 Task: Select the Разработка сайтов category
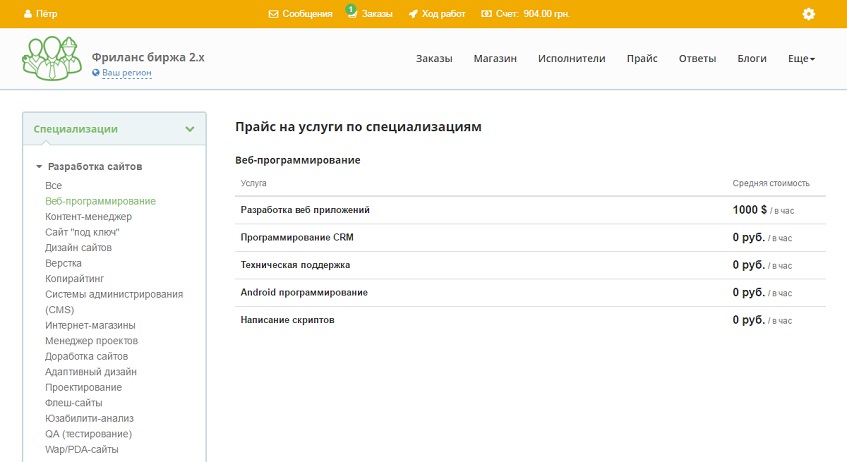[x=95, y=166]
